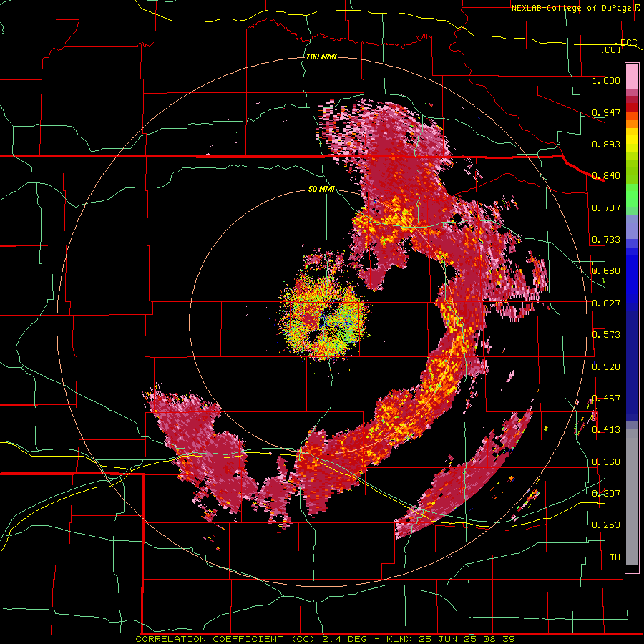Image resolution: width=644 pixels, height=644 pixels.
Task: Click the 0.520 scale value
Action: point(606,367)
